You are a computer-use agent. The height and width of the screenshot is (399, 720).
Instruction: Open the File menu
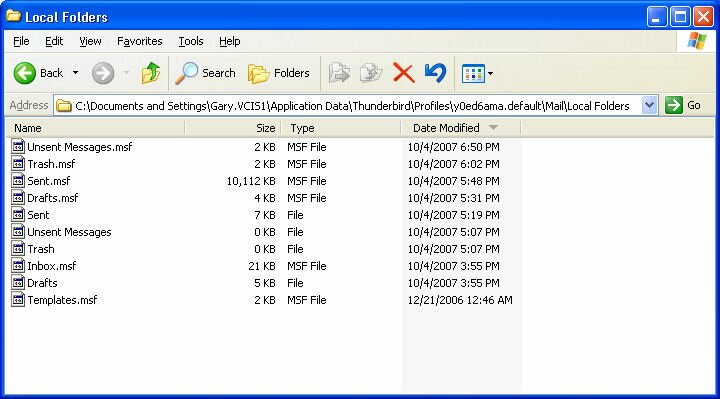[x=21, y=41]
